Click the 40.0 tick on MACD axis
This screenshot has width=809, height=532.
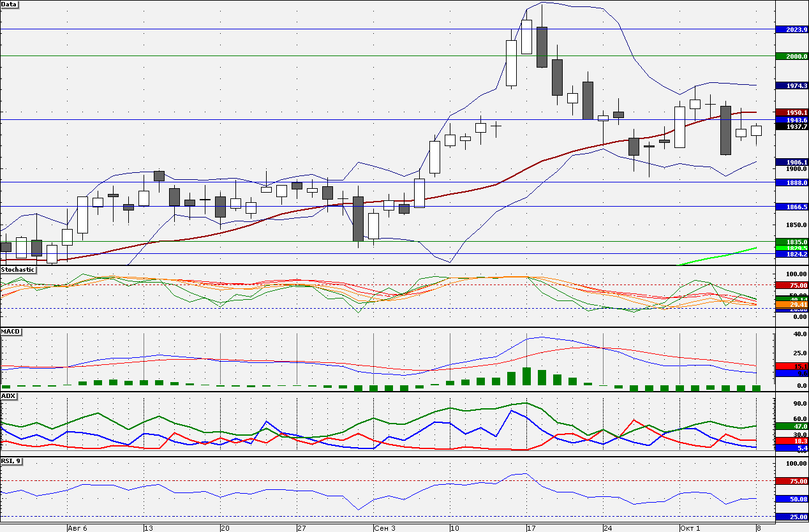(799, 334)
